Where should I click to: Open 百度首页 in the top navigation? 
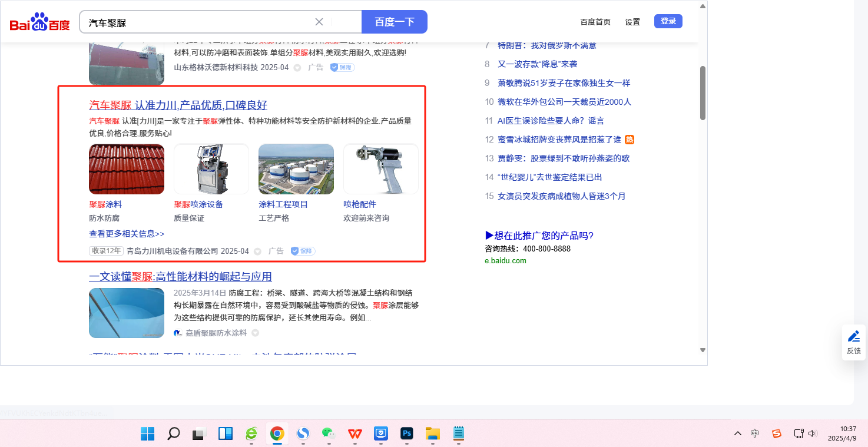pyautogui.click(x=595, y=22)
